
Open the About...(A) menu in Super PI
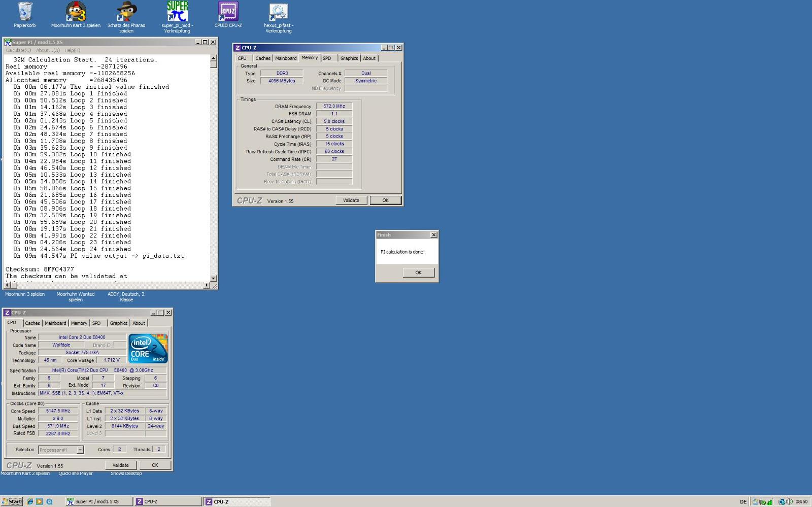point(48,50)
